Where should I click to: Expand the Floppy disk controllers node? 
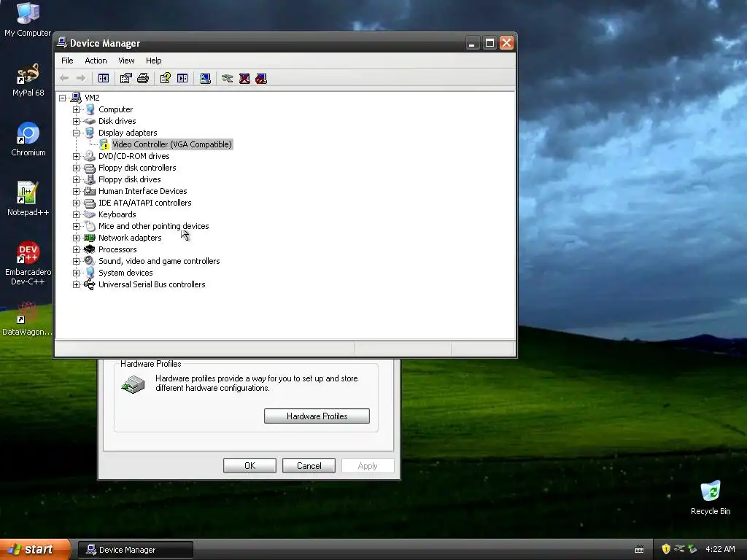pos(76,168)
